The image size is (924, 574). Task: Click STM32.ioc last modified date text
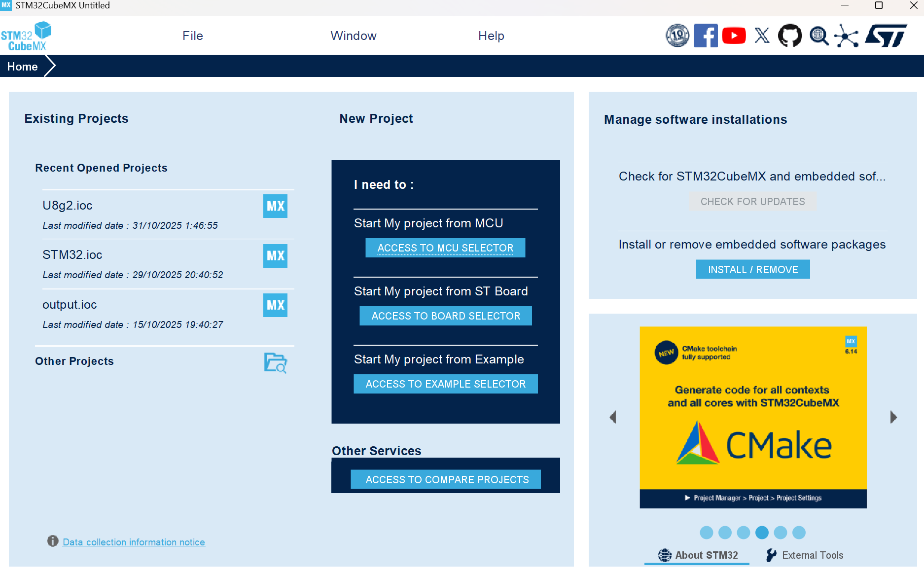pyautogui.click(x=133, y=275)
